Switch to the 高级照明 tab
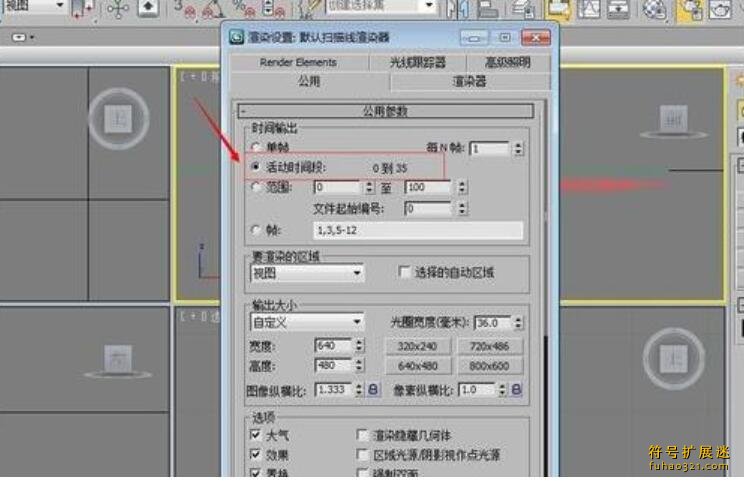The width and height of the screenshot is (744, 481). pos(508,62)
